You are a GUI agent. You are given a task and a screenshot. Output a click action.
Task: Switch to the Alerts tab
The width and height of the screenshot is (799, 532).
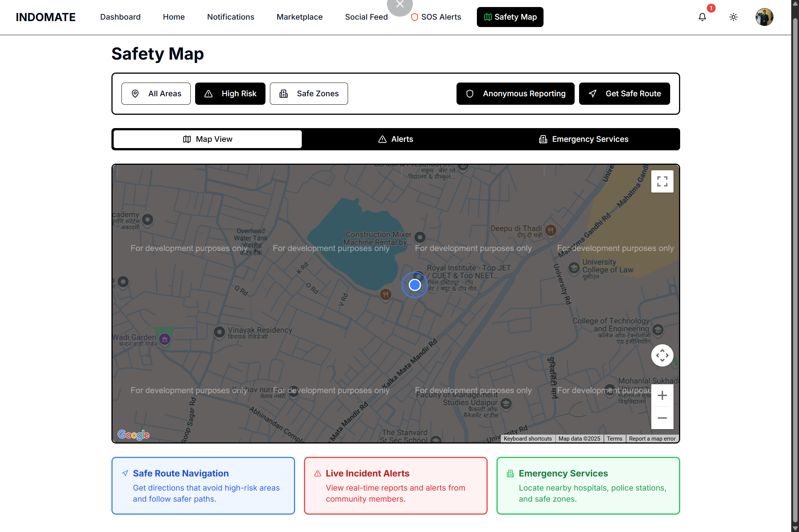[x=395, y=139]
